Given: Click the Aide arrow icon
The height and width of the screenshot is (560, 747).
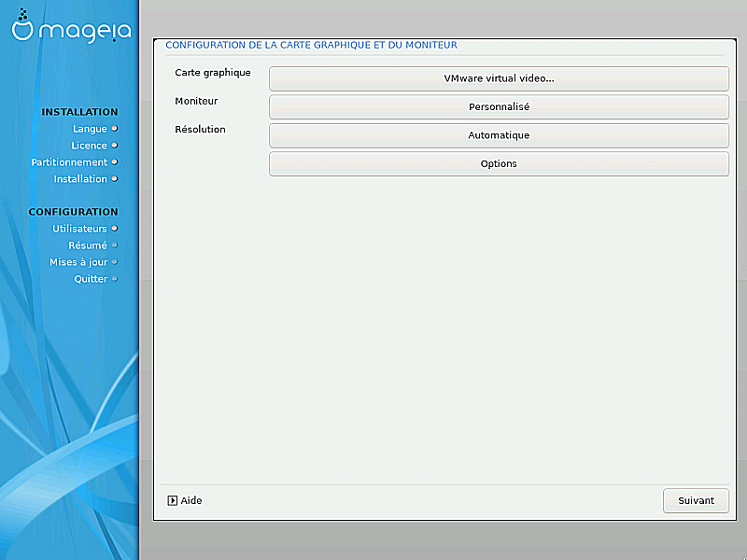Looking at the screenshot, I should [172, 500].
